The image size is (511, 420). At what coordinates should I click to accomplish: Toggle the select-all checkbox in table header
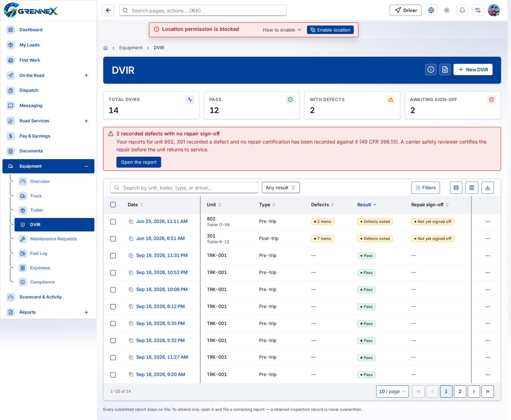coord(113,205)
